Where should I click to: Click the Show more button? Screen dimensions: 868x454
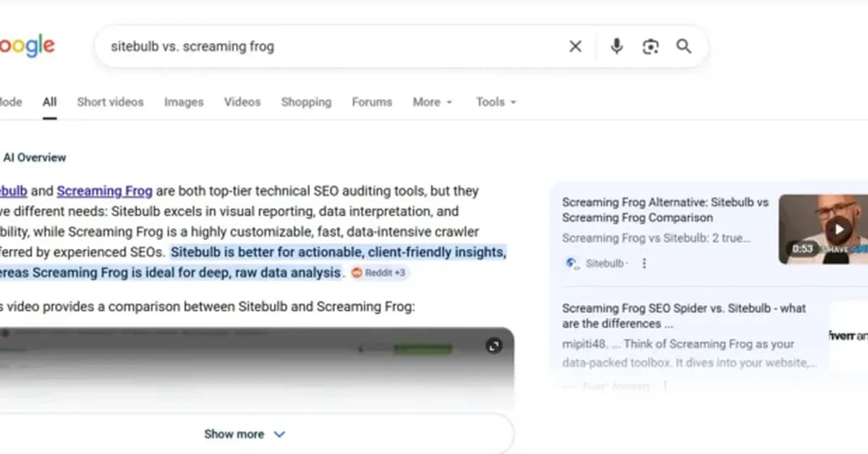pyautogui.click(x=234, y=434)
